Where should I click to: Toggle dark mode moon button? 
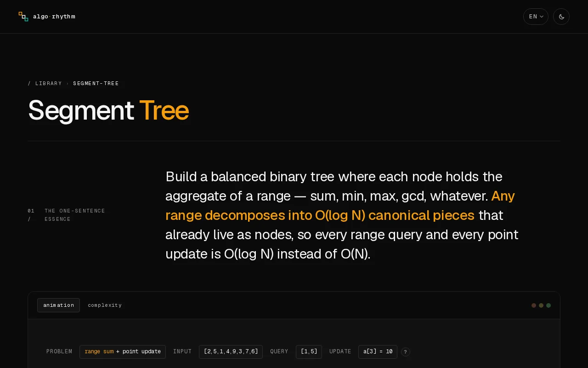click(x=561, y=17)
